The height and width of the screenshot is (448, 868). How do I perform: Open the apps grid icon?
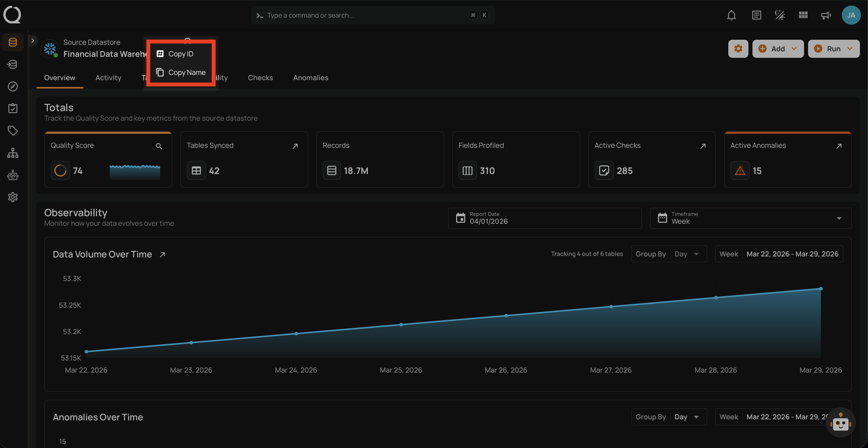tap(803, 15)
